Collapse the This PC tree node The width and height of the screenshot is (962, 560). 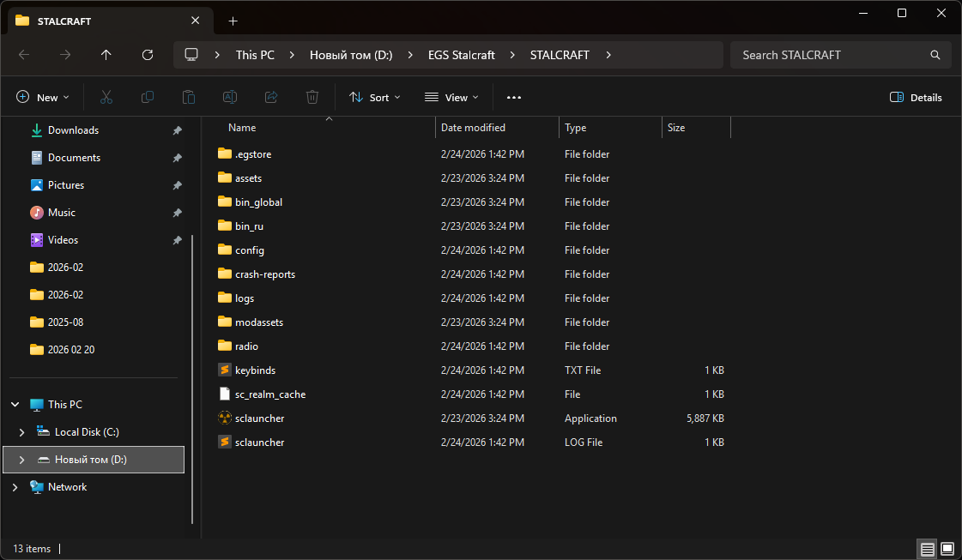tap(15, 405)
